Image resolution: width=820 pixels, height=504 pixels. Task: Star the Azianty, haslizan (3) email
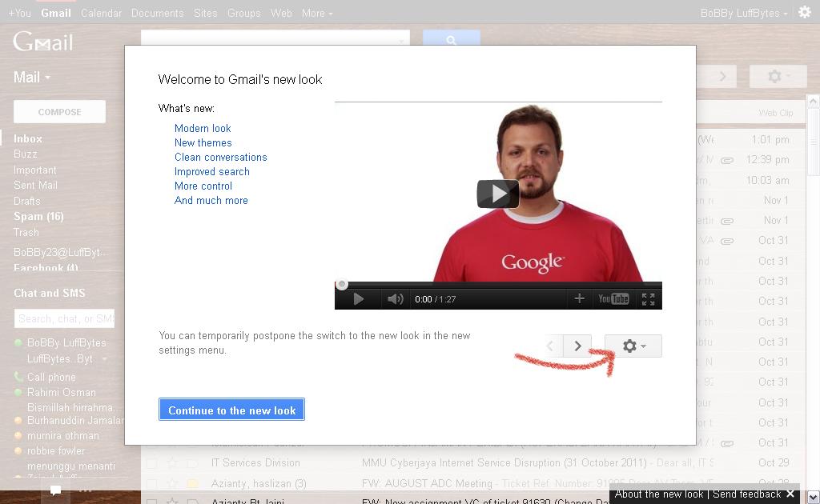tap(172, 484)
